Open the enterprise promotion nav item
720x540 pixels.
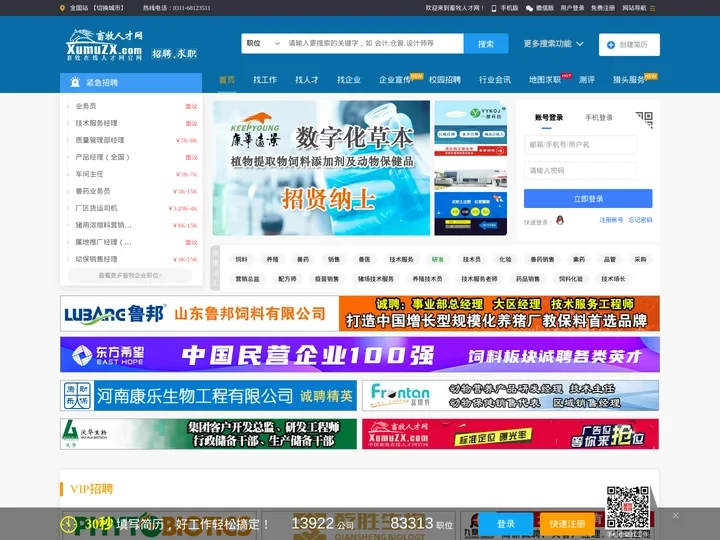coord(395,80)
